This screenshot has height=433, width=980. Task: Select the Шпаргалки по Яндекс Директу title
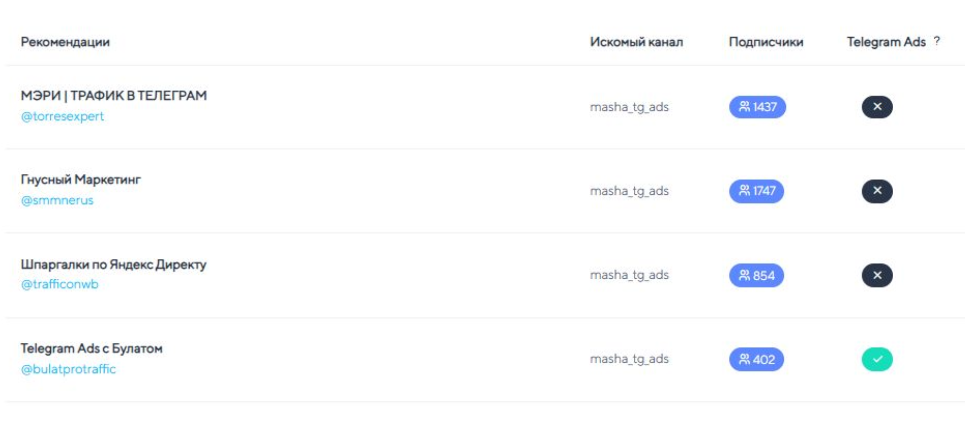pos(114,264)
